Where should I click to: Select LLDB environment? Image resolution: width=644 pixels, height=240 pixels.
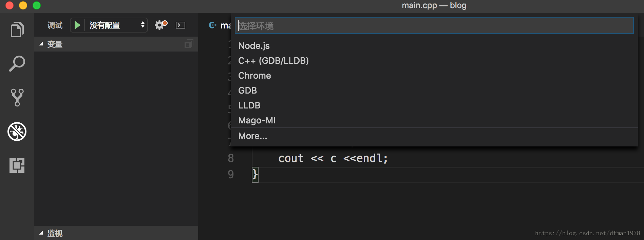point(434,105)
